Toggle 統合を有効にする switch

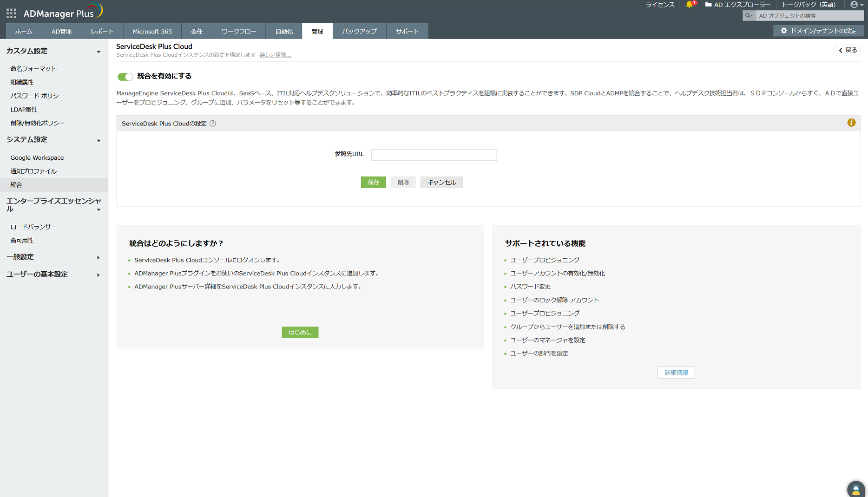click(125, 77)
